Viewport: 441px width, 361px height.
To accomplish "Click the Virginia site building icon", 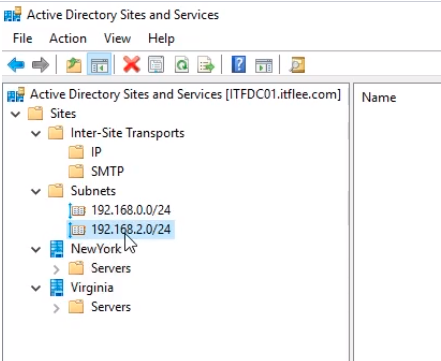I will tap(57, 288).
